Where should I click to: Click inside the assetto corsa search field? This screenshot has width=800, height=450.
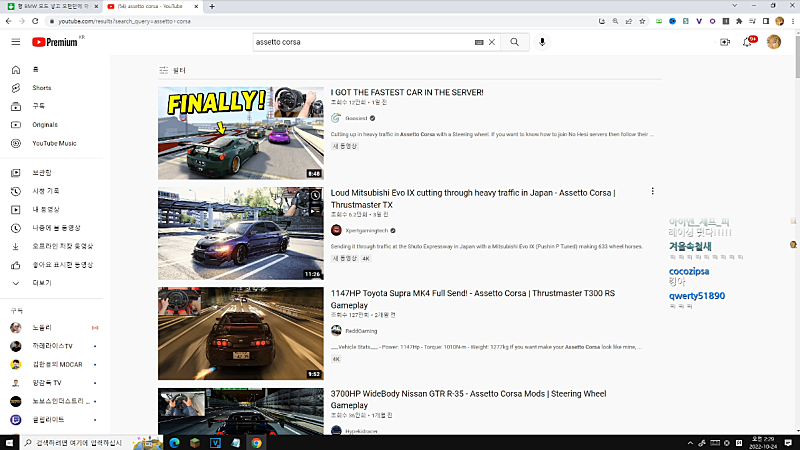pos(362,42)
